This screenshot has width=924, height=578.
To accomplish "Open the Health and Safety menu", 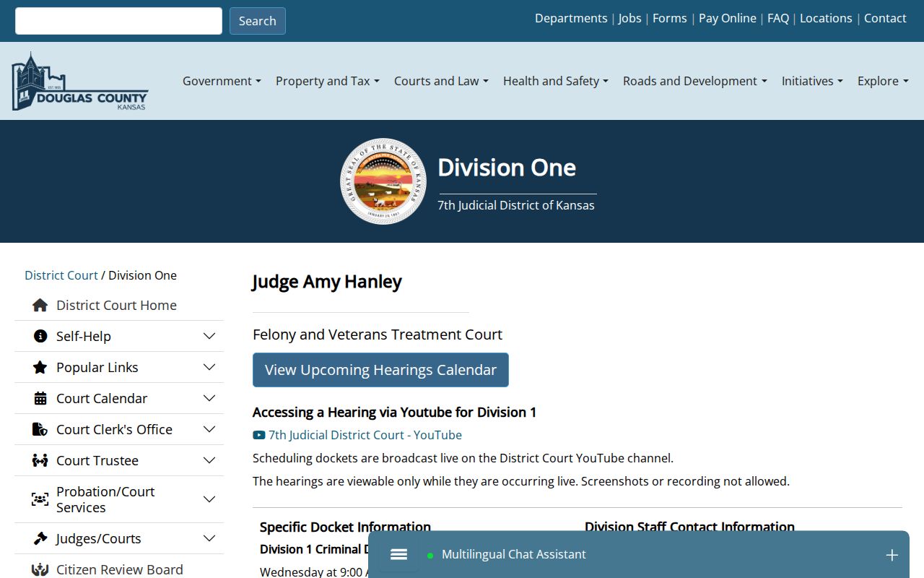I will 556,81.
